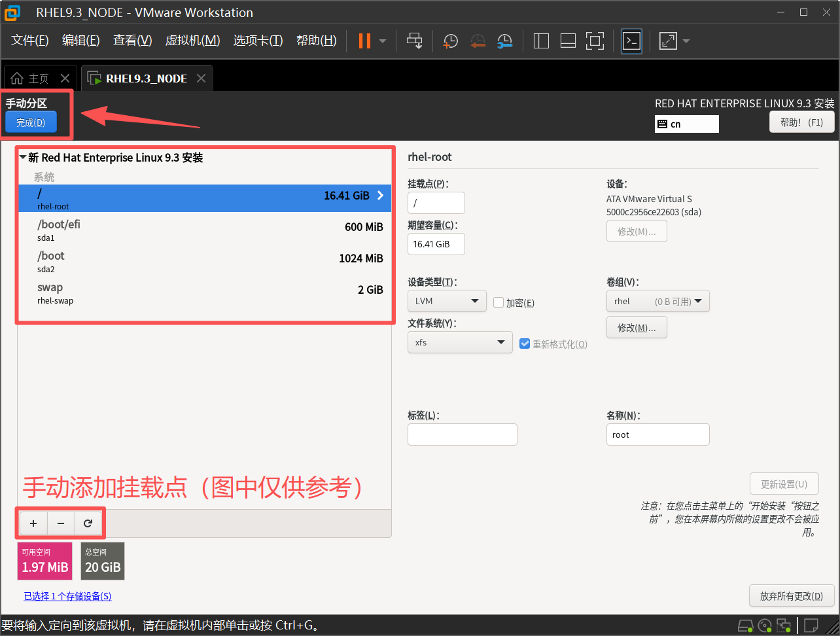The height and width of the screenshot is (636, 840).
Task: Open the 帮助(H) menu
Action: click(x=317, y=41)
